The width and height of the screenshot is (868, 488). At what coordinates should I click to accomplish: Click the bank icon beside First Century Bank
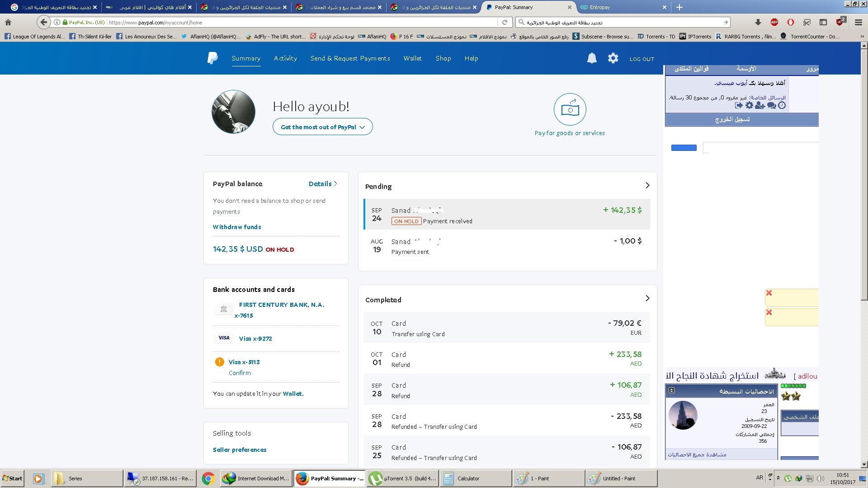pyautogui.click(x=223, y=309)
